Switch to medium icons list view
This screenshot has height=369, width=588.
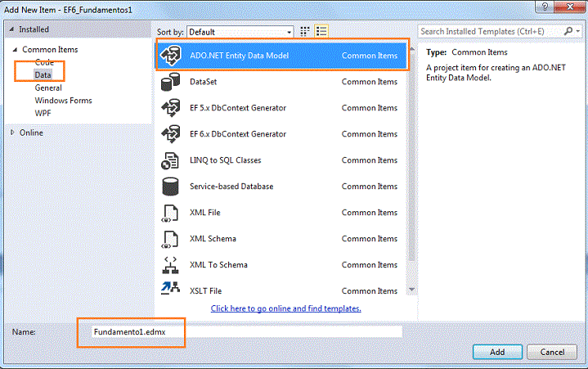click(321, 31)
